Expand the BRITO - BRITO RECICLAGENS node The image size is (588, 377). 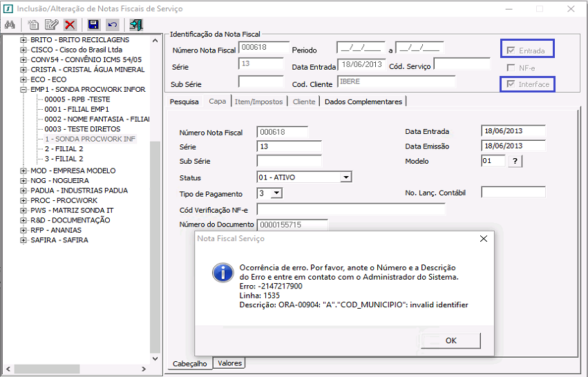[x=23, y=40]
